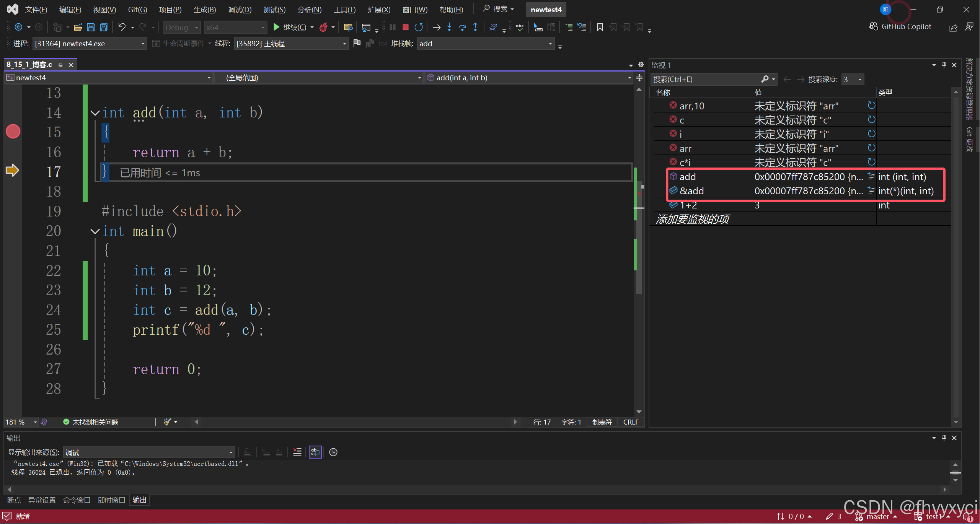980x524 pixels.
Task: Click the Save All icon
Action: point(104,27)
